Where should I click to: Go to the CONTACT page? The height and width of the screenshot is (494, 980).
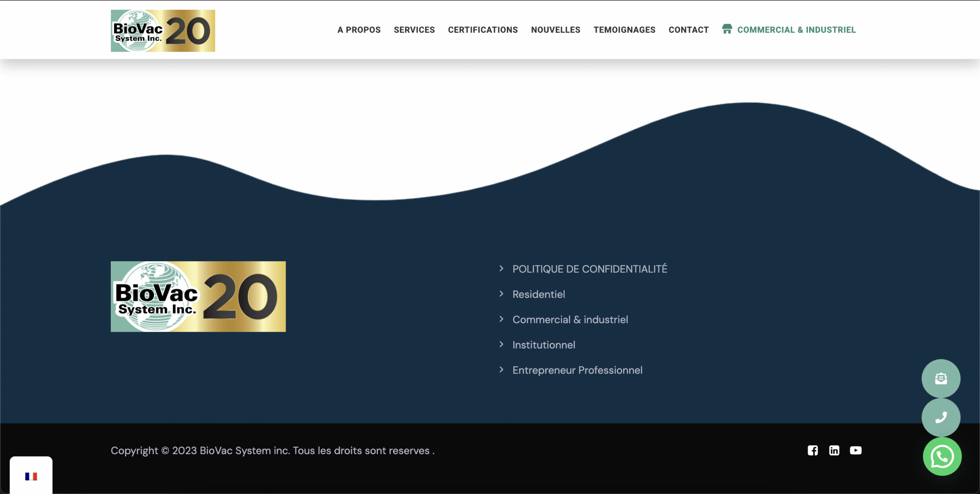coord(688,29)
